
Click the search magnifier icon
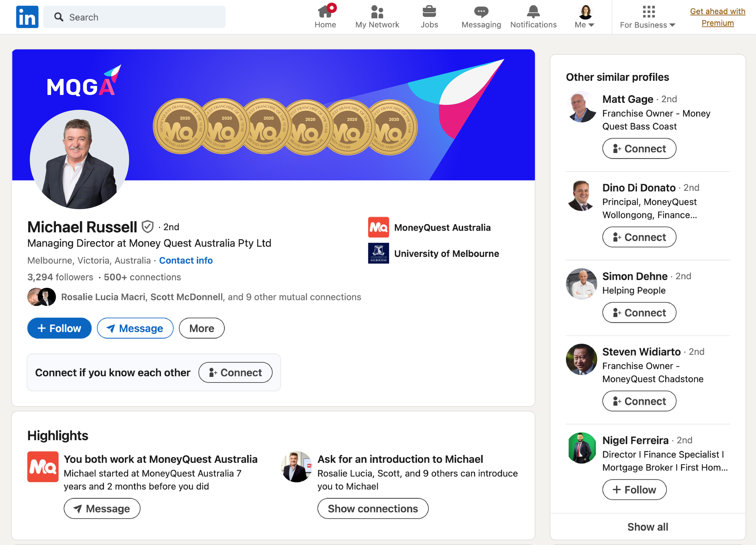[59, 17]
